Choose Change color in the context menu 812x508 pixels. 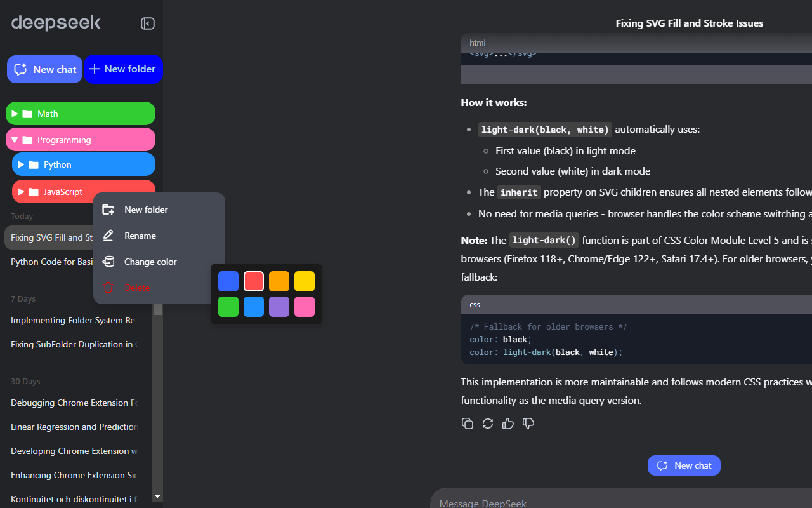click(152, 262)
